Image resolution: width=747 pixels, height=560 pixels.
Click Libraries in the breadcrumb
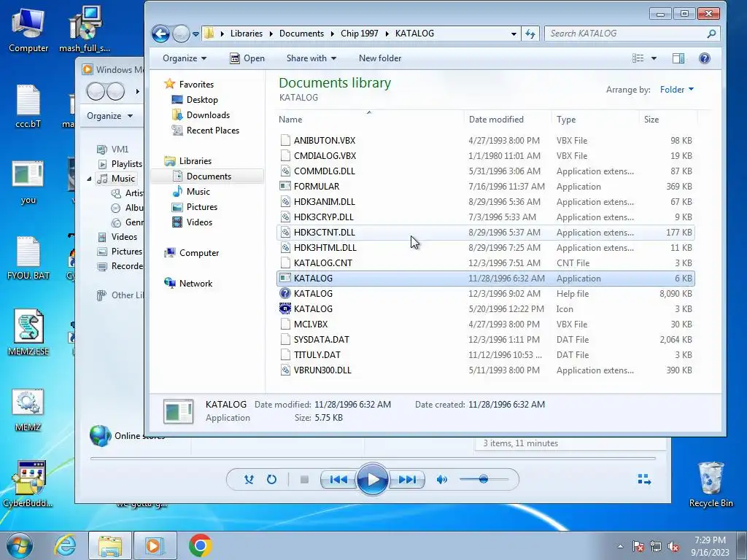[247, 34]
